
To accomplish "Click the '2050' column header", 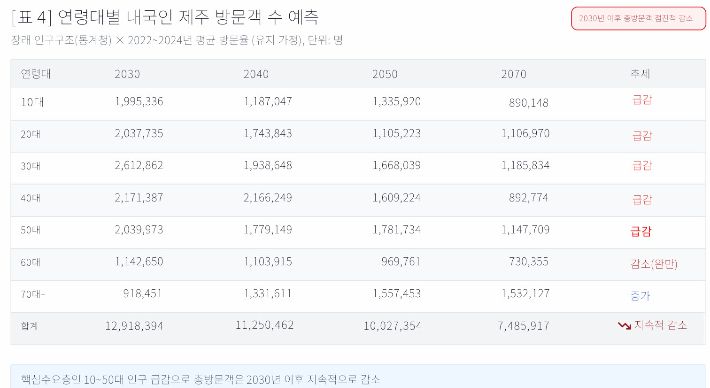I will 385,74.
